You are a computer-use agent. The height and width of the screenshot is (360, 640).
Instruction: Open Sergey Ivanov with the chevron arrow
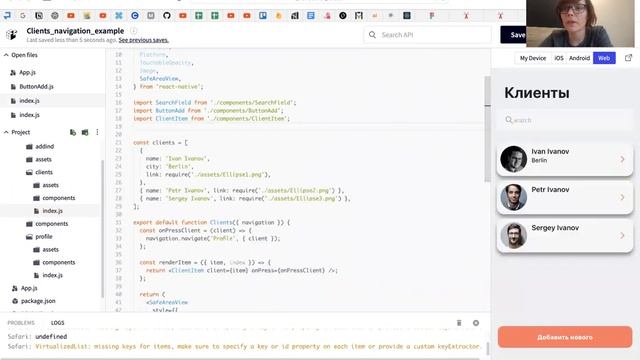click(622, 236)
